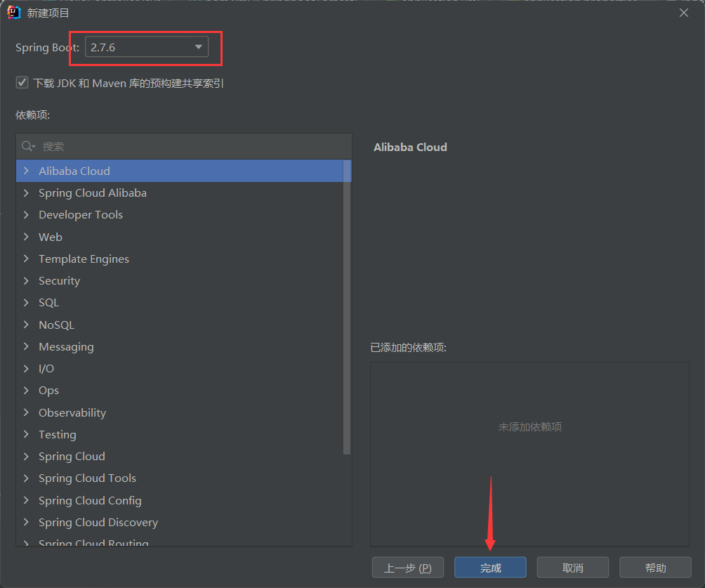Toggle the JDK and Maven shared indexes checkbox
The height and width of the screenshot is (588, 705).
pos(22,83)
